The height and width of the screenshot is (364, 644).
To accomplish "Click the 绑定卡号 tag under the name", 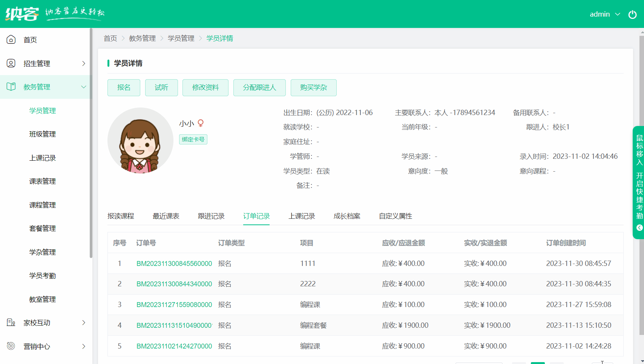I will [x=193, y=139].
